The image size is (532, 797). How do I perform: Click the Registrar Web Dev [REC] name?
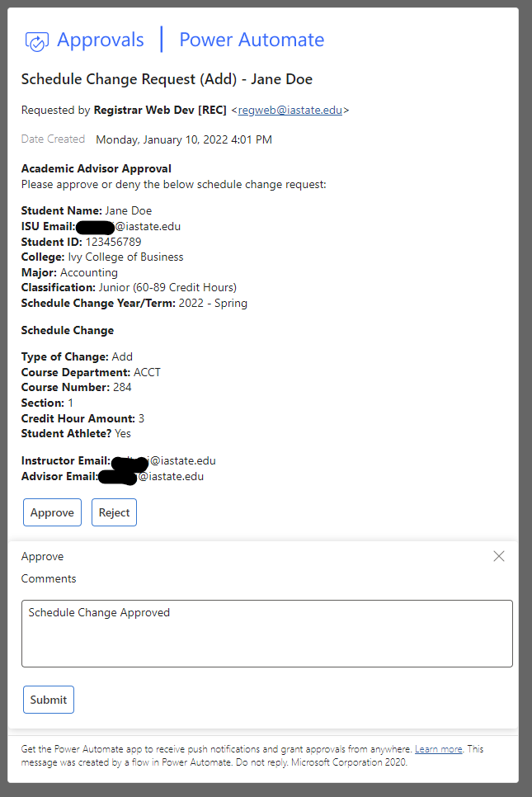(x=160, y=111)
